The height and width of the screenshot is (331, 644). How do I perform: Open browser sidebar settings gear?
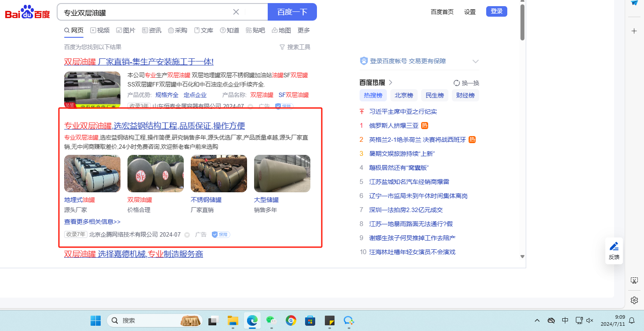(634, 300)
